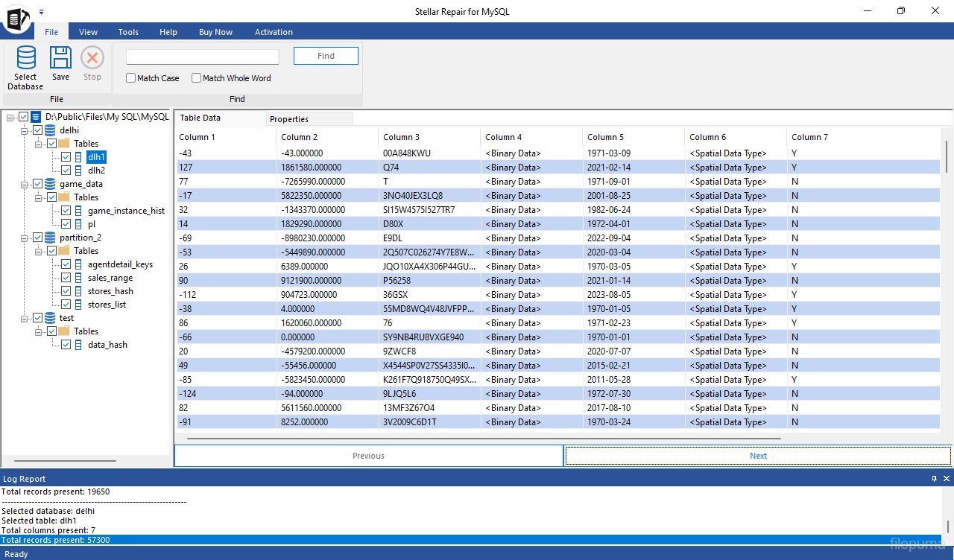Collapse the delhi database node
Screen dimensions: 954x560
click(x=24, y=130)
